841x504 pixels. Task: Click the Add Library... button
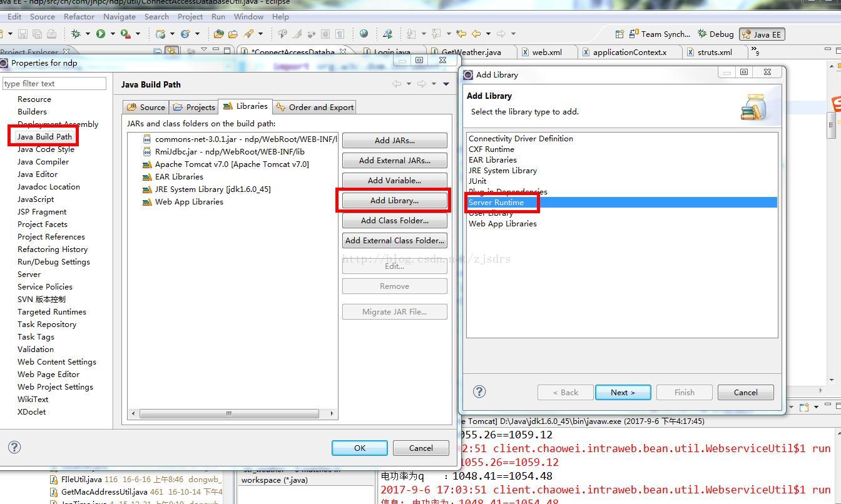(x=394, y=200)
